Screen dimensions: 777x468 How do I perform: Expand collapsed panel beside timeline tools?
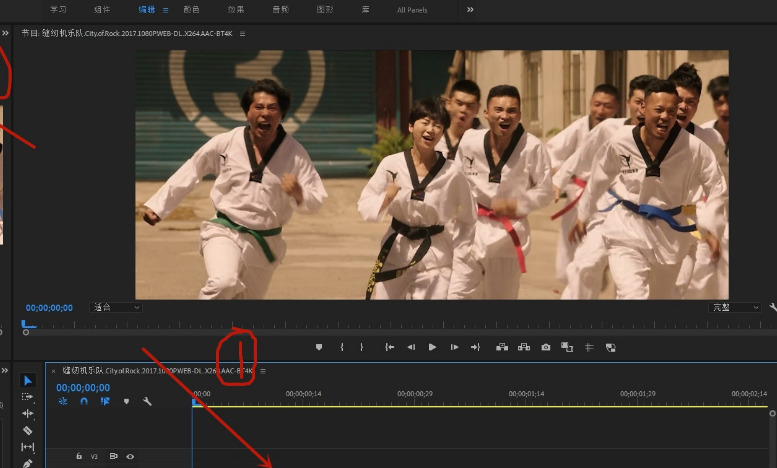[5, 370]
